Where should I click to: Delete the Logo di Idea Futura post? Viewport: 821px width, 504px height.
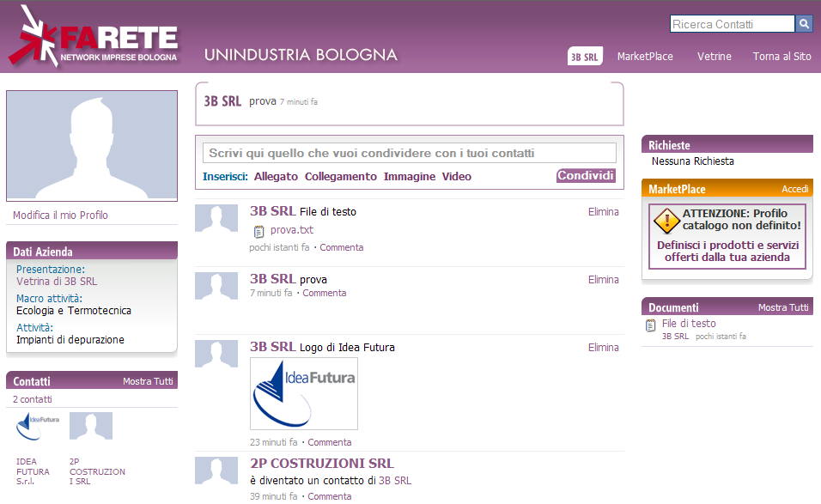click(x=603, y=348)
